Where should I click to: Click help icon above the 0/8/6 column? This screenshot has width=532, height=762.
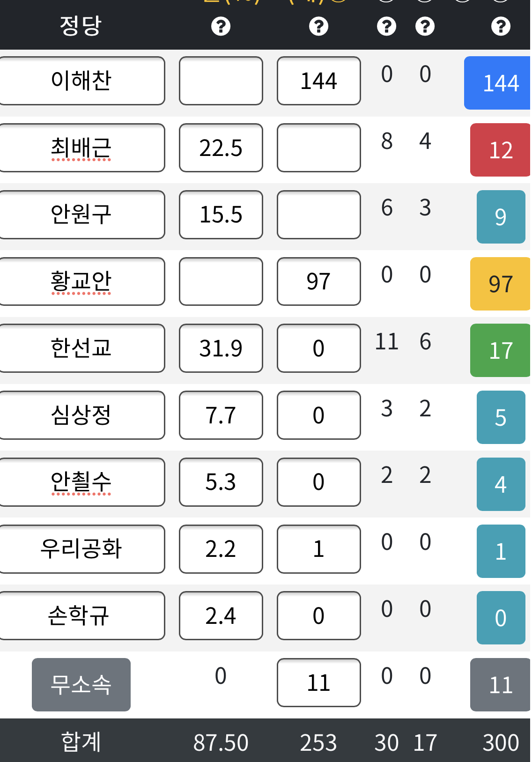point(386,26)
